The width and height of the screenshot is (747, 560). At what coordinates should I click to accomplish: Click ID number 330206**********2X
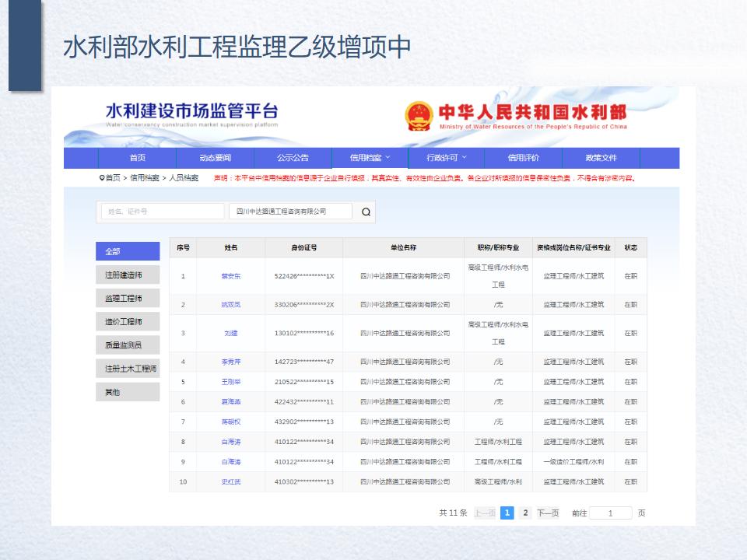pos(304,305)
